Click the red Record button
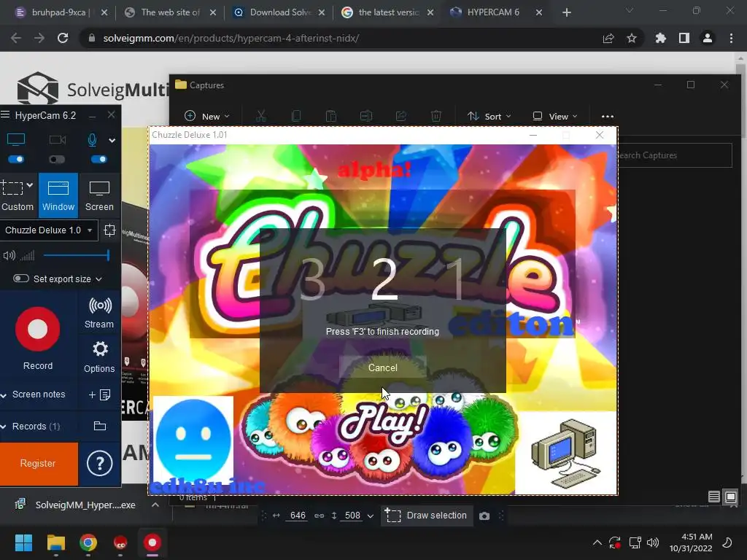The height and width of the screenshot is (560, 747). 38,329
